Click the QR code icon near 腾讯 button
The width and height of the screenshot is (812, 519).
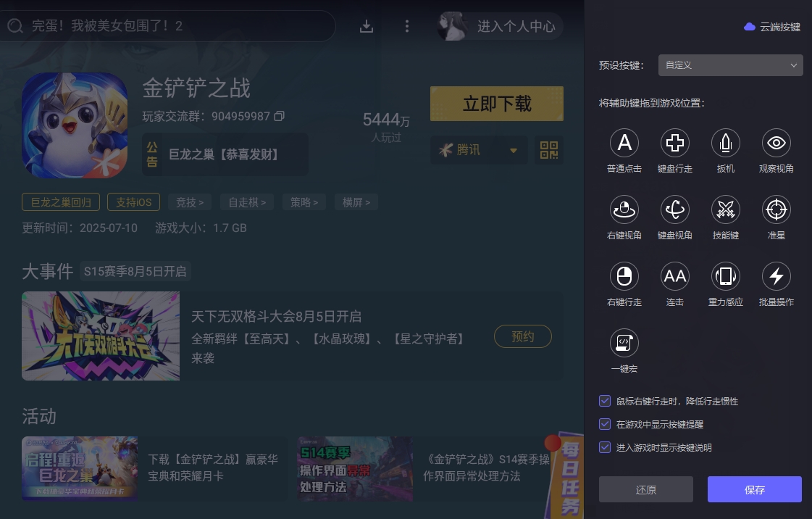coord(549,150)
